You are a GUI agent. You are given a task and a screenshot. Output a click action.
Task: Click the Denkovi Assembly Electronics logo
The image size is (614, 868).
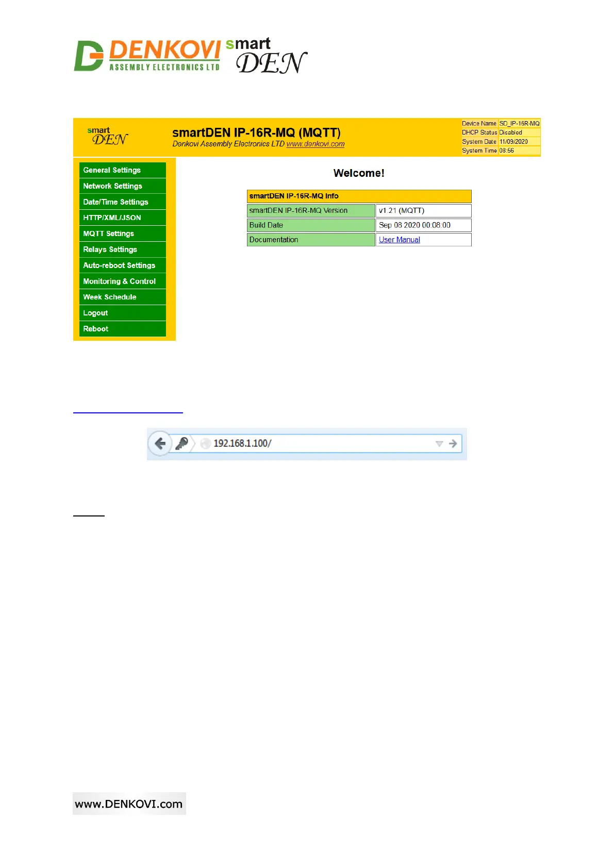tap(147, 56)
